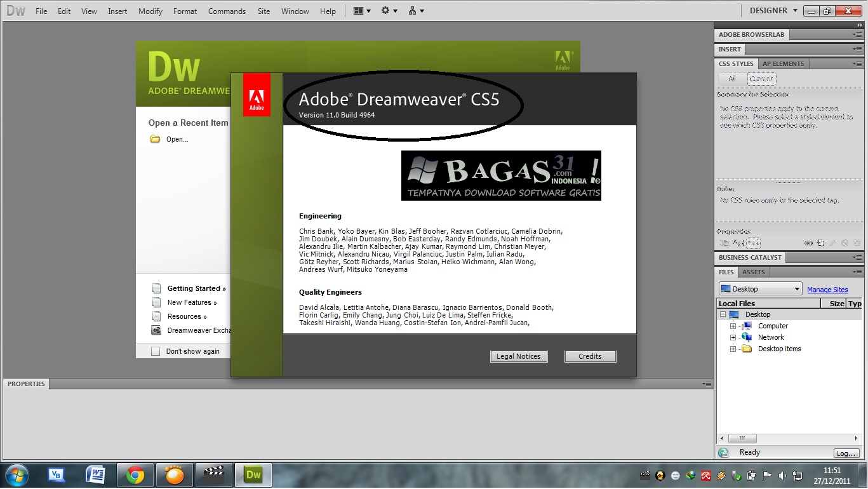The width and height of the screenshot is (868, 489).
Task: Show list view (A-Z) in CSS Properties
Action: tap(738, 243)
